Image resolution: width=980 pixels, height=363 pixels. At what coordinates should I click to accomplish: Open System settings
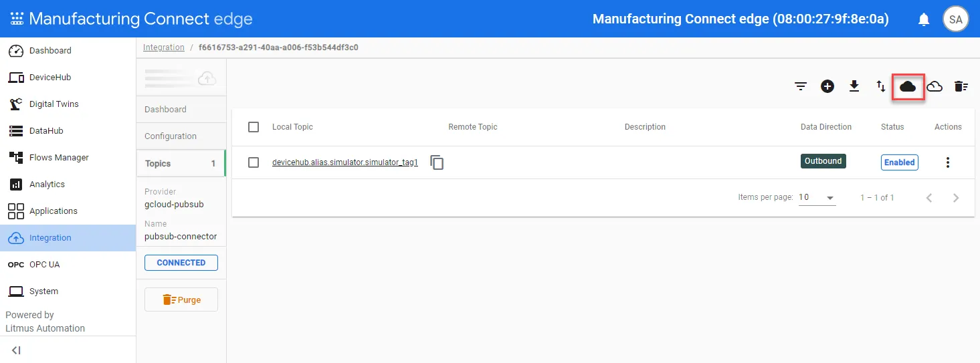pos(68,291)
